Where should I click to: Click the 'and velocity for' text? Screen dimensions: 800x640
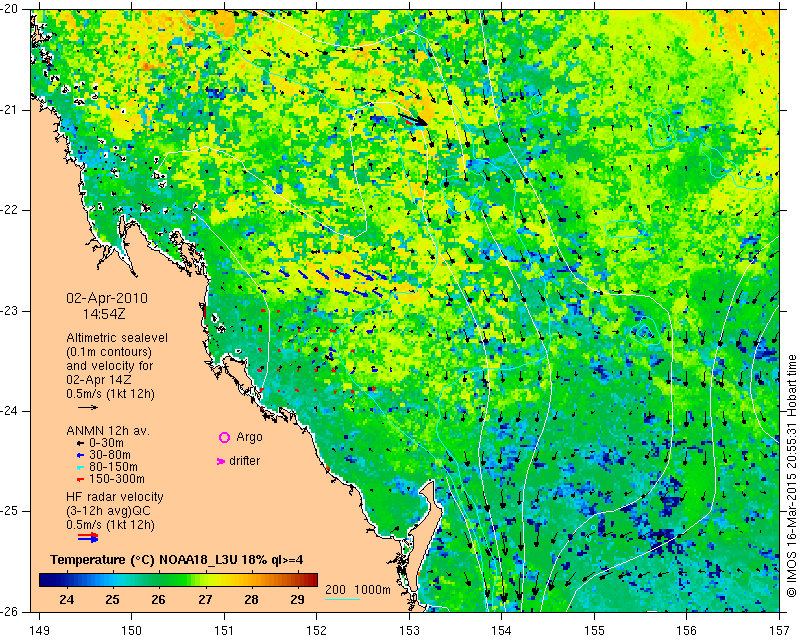(x=110, y=366)
